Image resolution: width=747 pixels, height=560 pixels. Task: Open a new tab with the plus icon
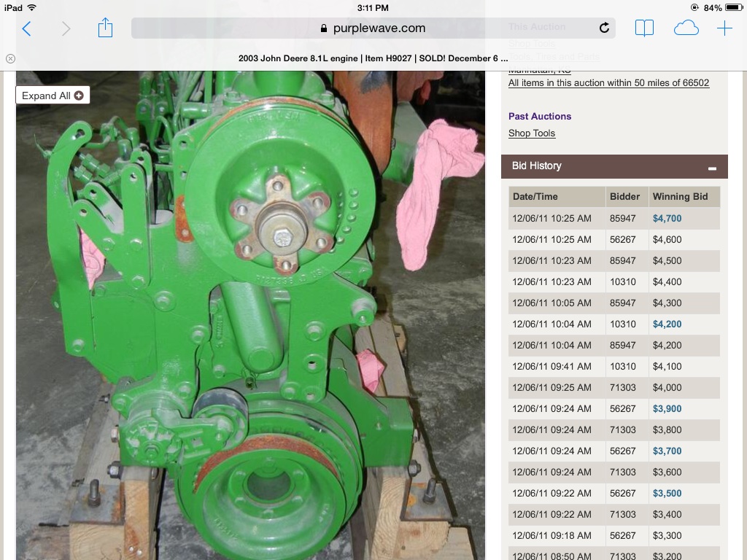(x=724, y=28)
